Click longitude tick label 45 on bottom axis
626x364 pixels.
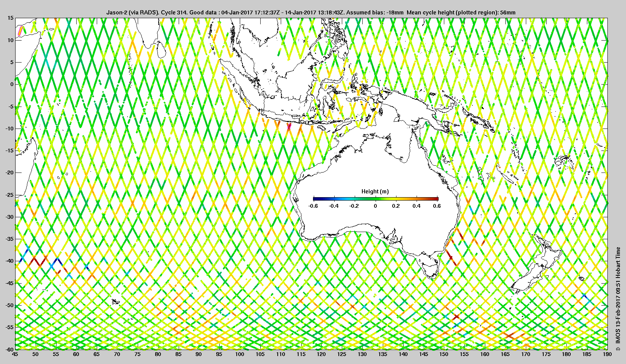click(15, 354)
